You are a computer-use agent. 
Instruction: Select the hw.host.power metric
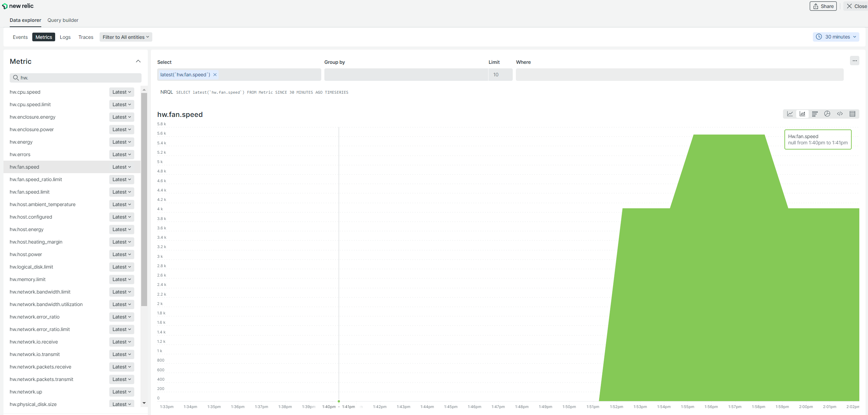pyautogui.click(x=26, y=254)
